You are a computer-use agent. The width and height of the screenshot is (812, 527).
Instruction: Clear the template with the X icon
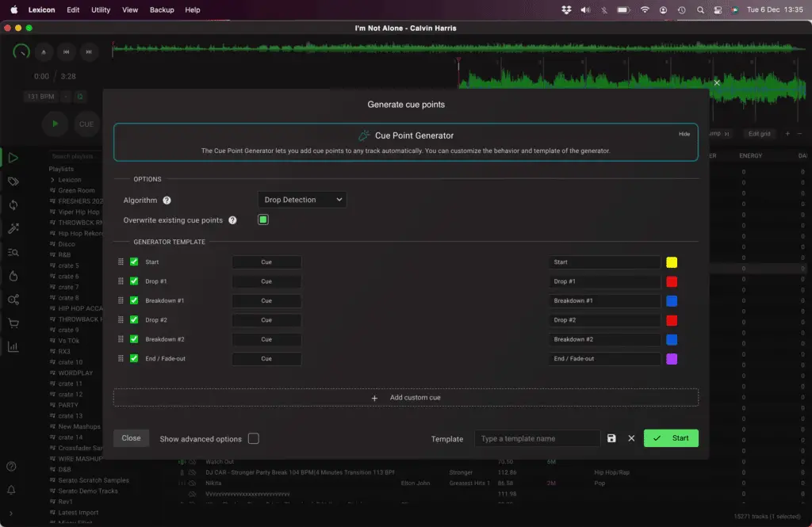point(631,438)
